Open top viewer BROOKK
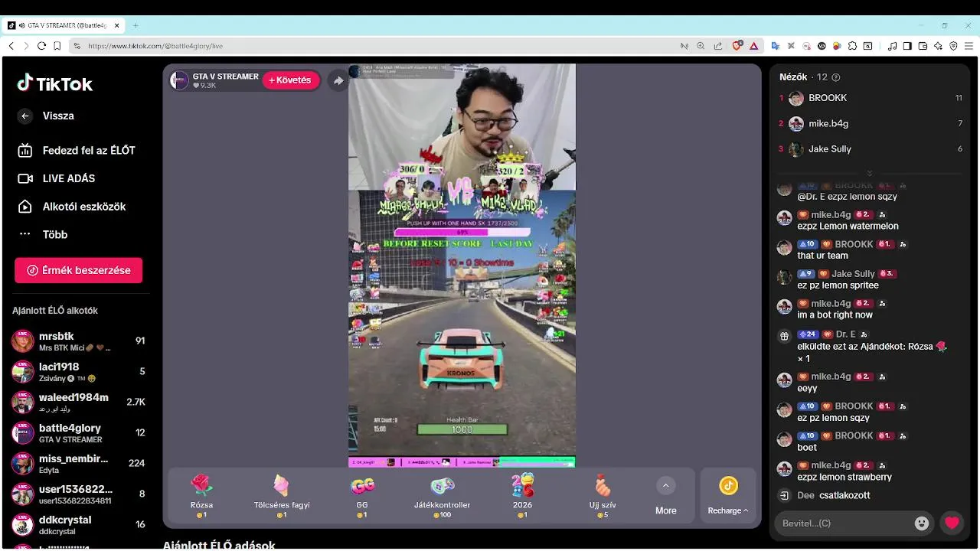 (x=871, y=98)
